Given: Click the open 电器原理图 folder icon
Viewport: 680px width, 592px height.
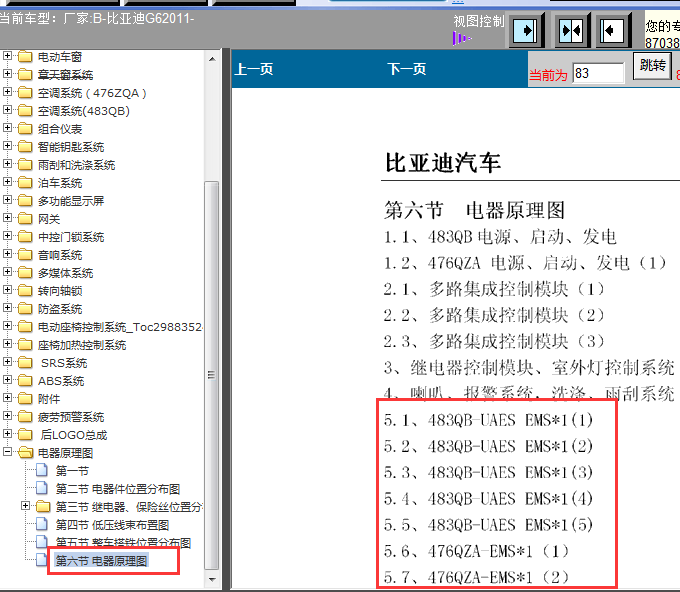Looking at the screenshot, I should tap(26, 453).
